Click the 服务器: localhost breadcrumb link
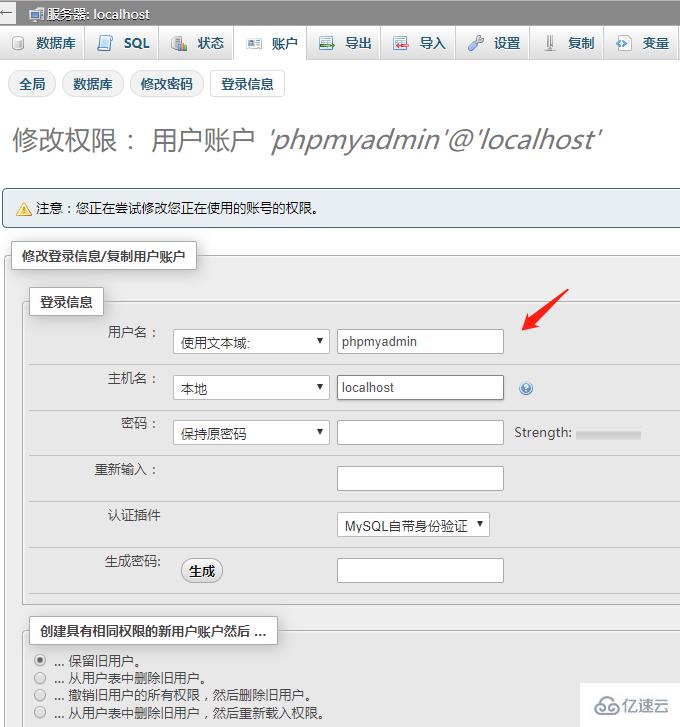The height and width of the screenshot is (727, 680). point(98,14)
